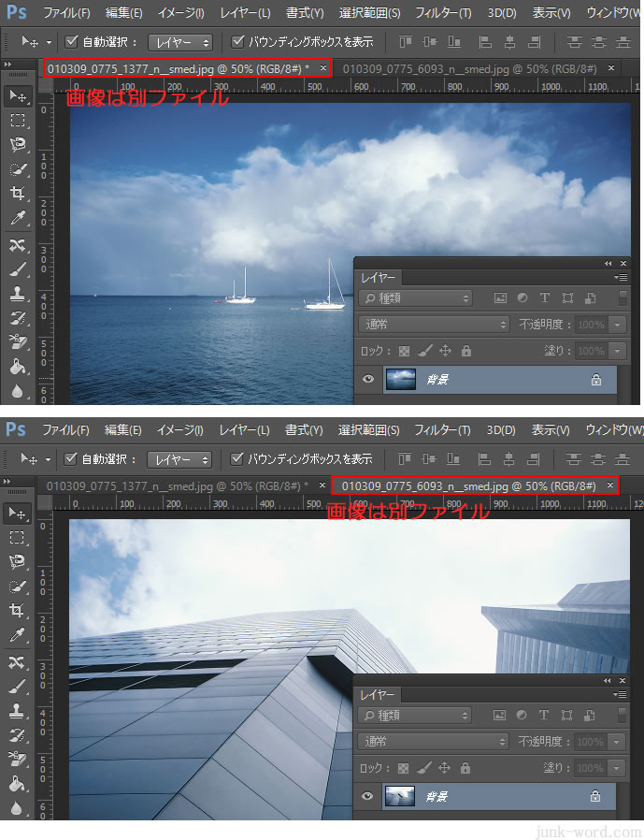This screenshot has width=644, height=840.
Task: Filter for pixel layers in yacht-image Layers panel
Action: [500, 297]
